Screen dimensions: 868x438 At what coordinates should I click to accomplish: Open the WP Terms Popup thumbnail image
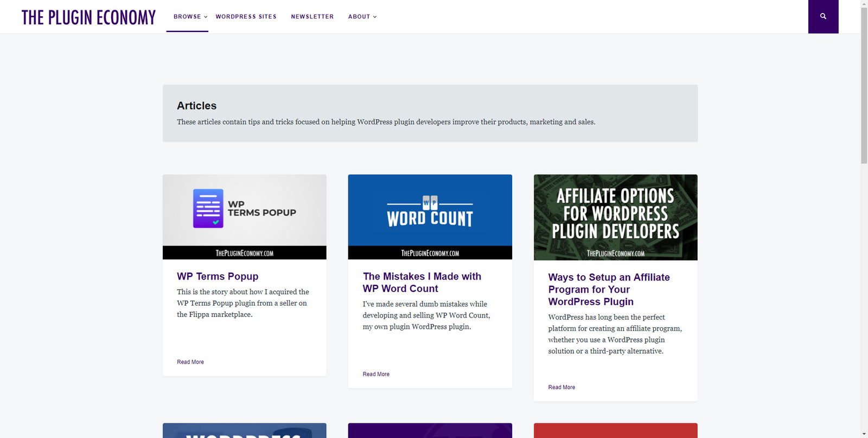(245, 217)
